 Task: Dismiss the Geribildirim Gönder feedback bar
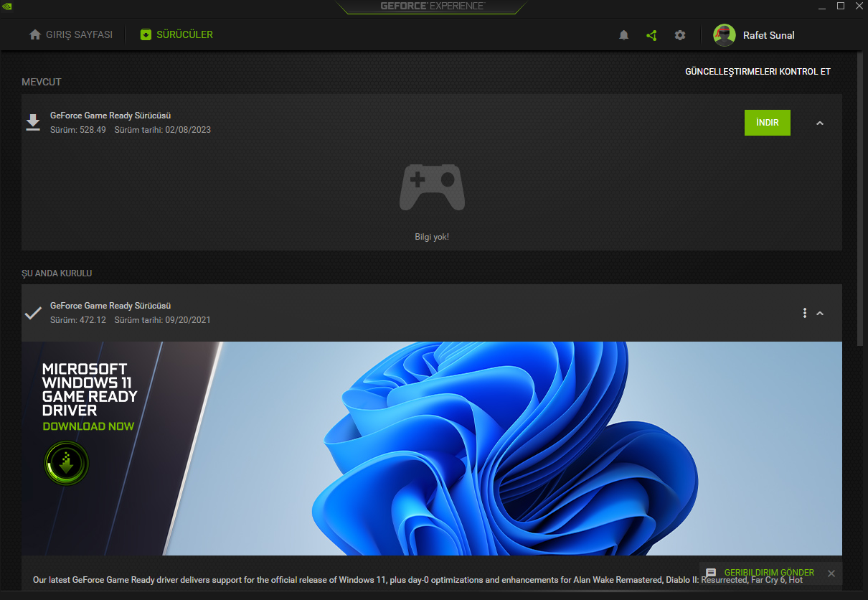(831, 573)
